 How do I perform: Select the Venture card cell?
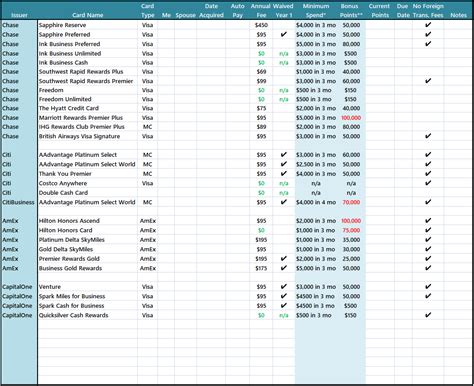50,287
